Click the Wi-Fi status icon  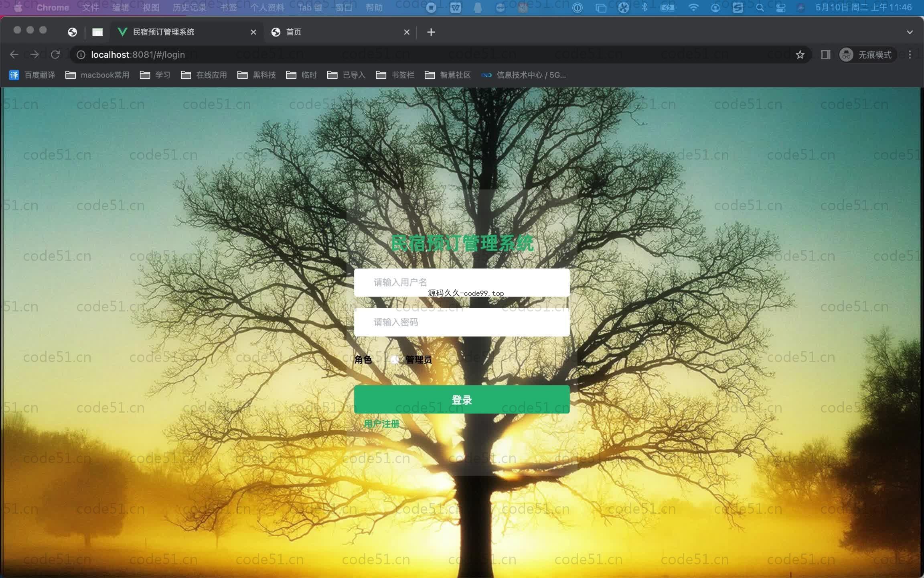[x=693, y=8]
